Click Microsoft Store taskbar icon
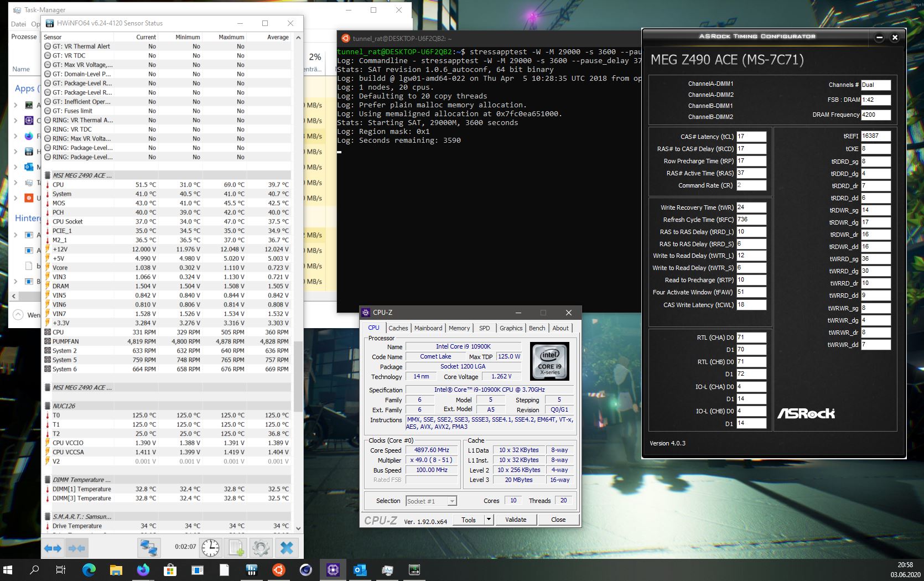This screenshot has height=581, width=924. (x=170, y=569)
